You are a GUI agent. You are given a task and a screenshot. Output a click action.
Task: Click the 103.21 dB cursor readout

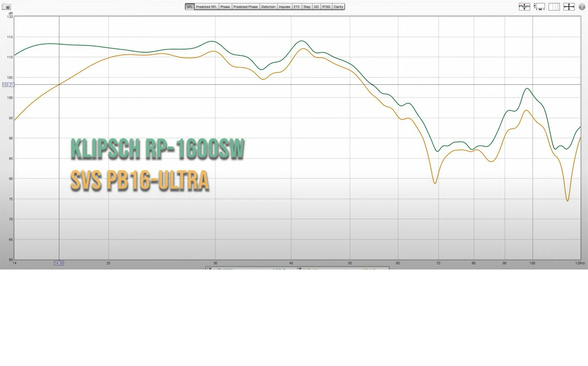[8, 85]
